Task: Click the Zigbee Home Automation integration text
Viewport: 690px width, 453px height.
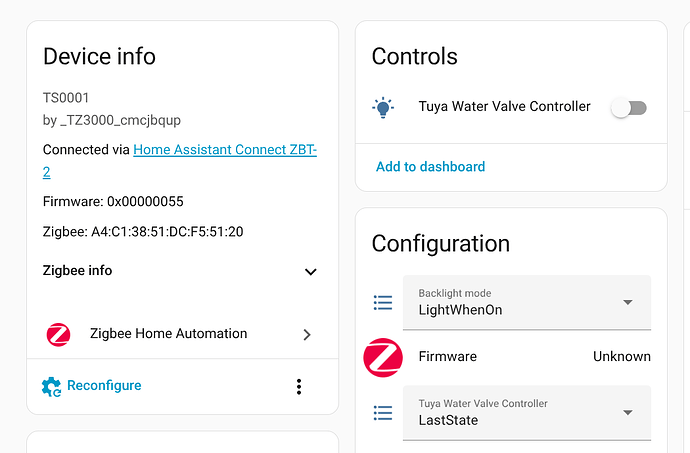Action: [x=168, y=334]
